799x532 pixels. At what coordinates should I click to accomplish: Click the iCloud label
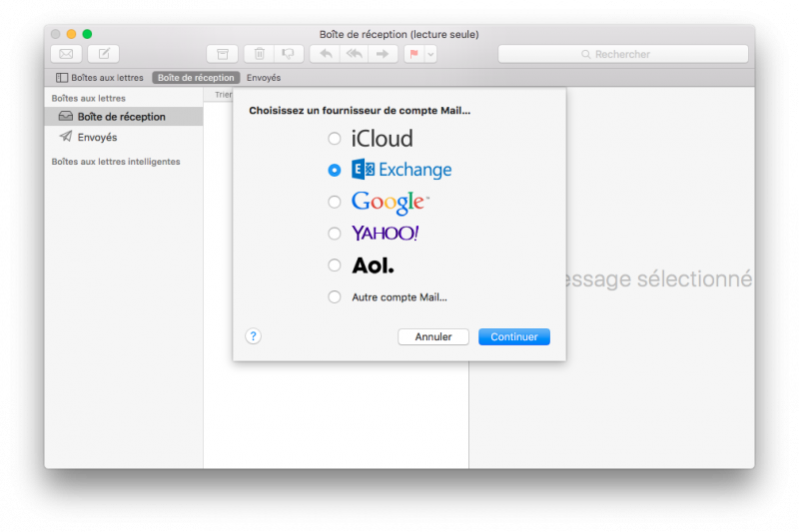coord(383,139)
